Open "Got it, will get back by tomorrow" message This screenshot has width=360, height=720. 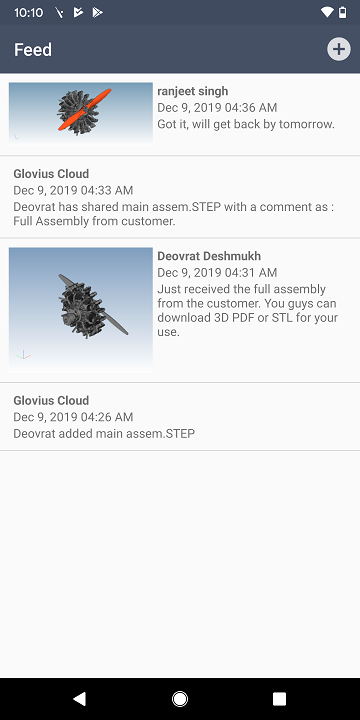pyautogui.click(x=246, y=124)
